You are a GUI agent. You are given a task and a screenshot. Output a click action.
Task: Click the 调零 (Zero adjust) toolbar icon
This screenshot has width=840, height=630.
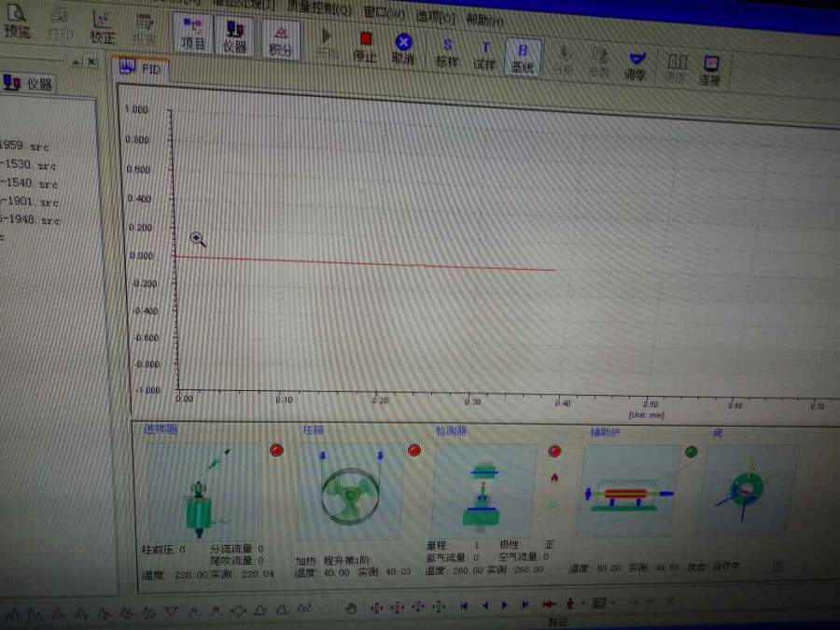pos(636,66)
